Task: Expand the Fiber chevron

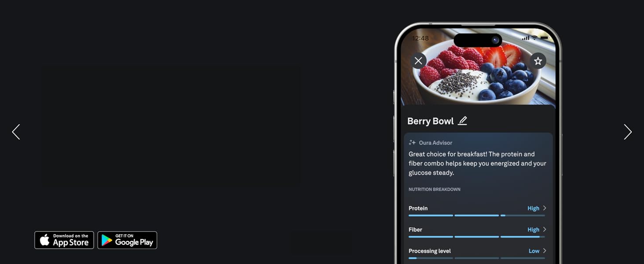Action: click(545, 229)
